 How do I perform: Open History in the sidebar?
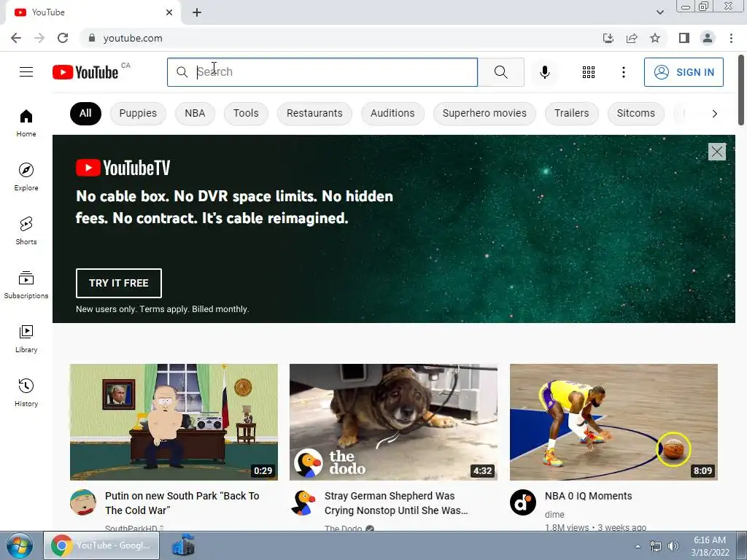tap(26, 393)
